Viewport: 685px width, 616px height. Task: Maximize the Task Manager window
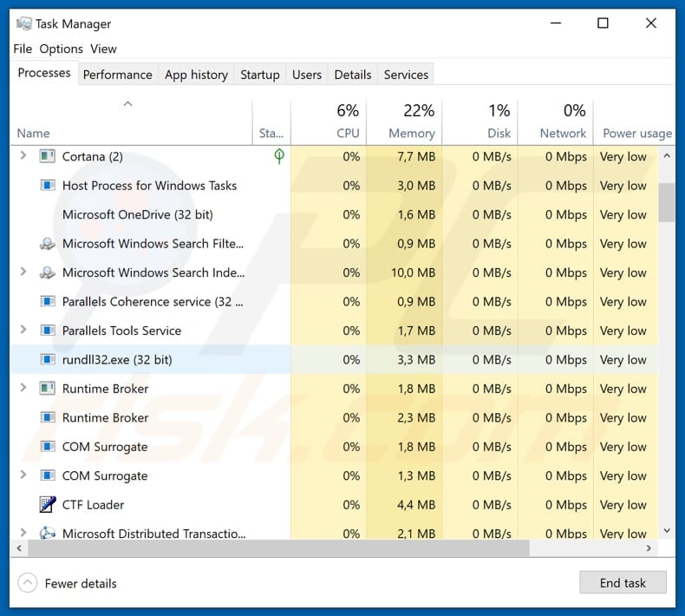(603, 23)
